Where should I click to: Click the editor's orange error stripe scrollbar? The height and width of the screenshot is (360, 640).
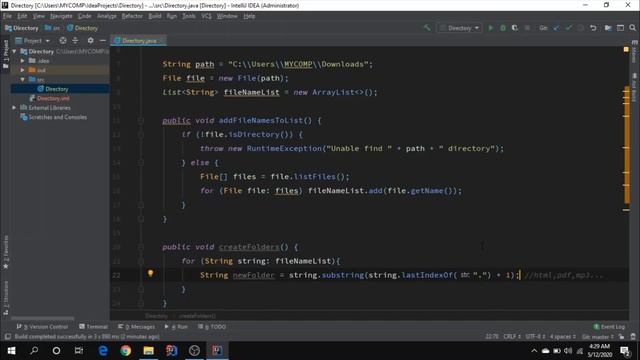click(x=627, y=145)
